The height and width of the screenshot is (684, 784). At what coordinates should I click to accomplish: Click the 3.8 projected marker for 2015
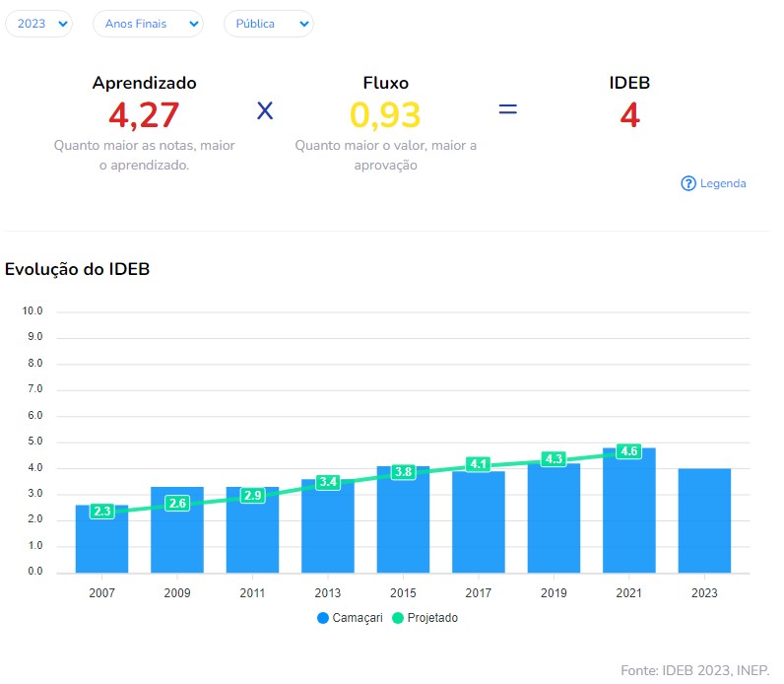403,472
